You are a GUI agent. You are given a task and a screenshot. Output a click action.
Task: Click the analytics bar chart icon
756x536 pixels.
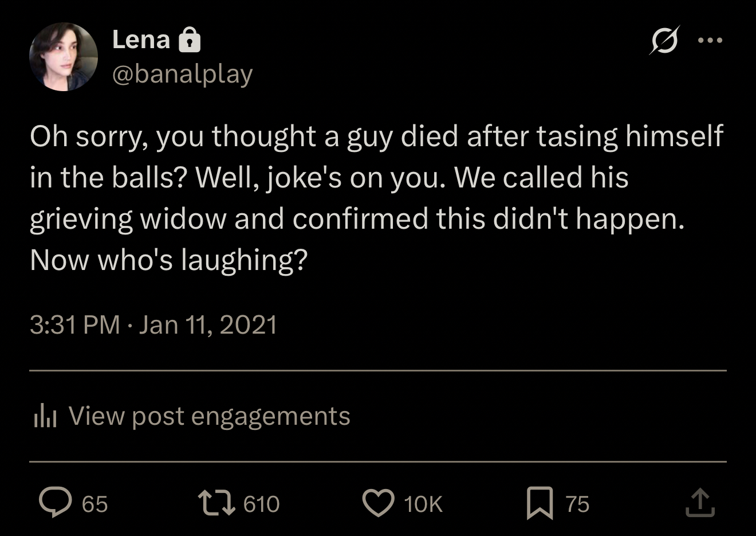(45, 416)
